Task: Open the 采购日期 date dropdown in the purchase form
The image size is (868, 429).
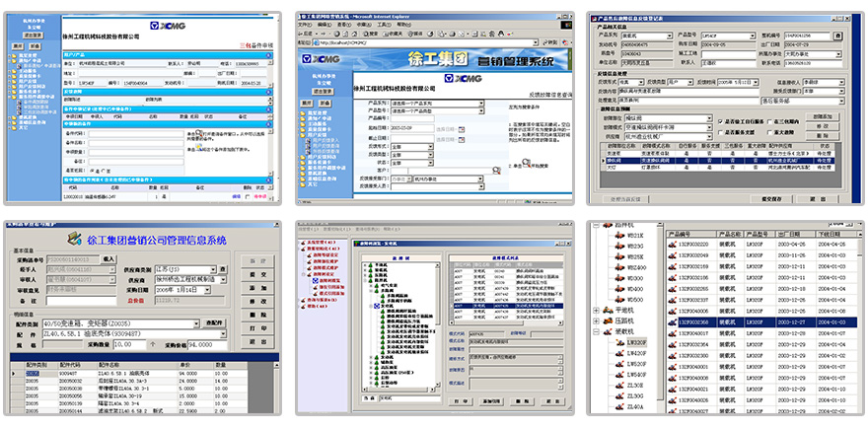Action: [x=207, y=290]
